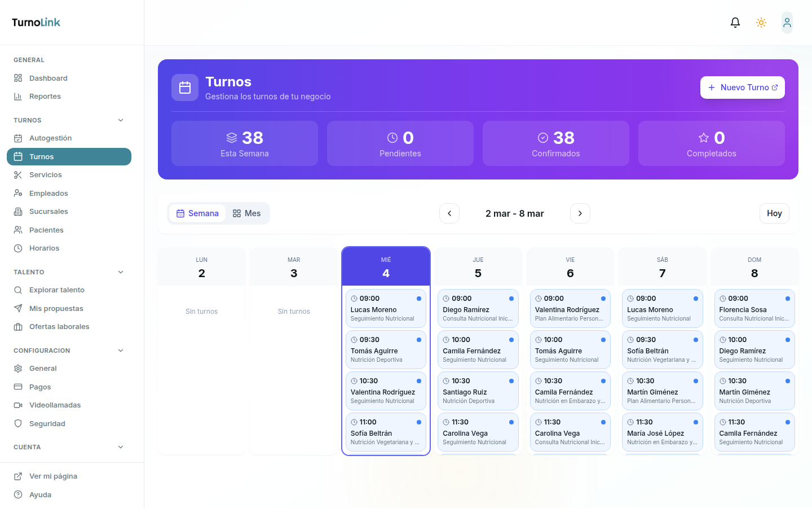This screenshot has height=508, width=812.
Task: Click the calendar icon beside Turnos title
Action: tap(185, 87)
